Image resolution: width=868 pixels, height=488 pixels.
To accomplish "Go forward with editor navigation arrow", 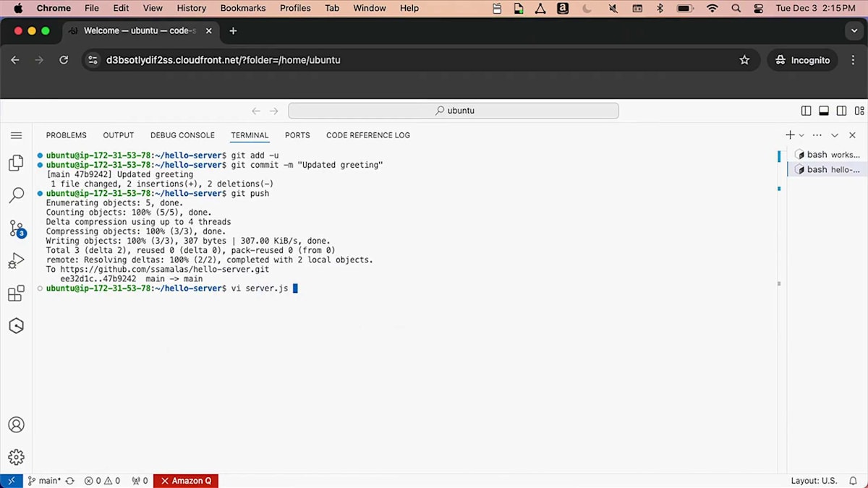I will (274, 111).
